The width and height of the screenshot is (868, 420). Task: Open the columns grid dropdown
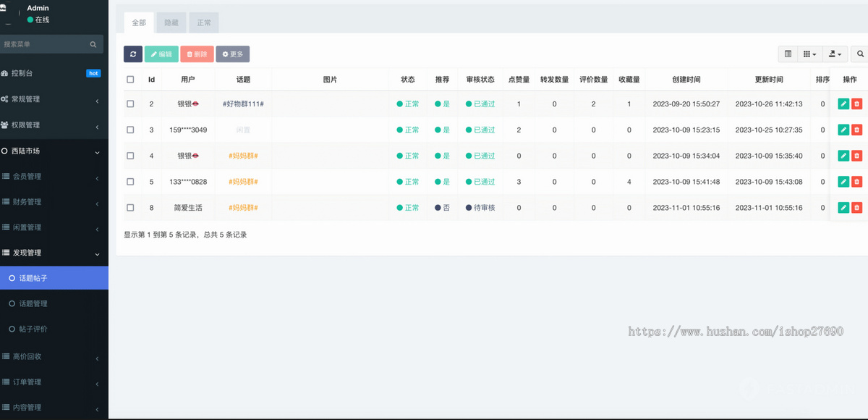tap(810, 54)
